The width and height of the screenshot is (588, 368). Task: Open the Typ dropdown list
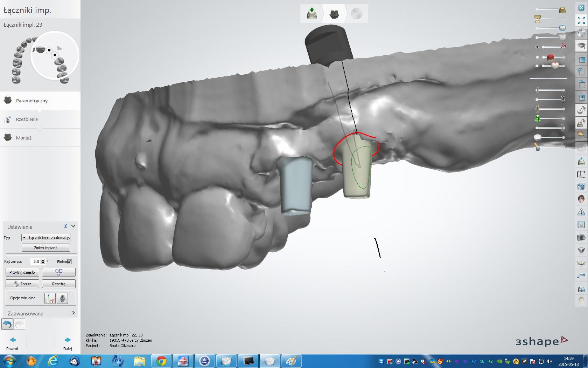pyautogui.click(x=46, y=238)
